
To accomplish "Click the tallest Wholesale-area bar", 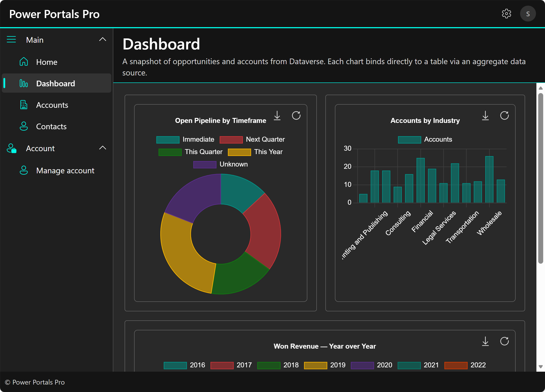I will pyautogui.click(x=489, y=180).
